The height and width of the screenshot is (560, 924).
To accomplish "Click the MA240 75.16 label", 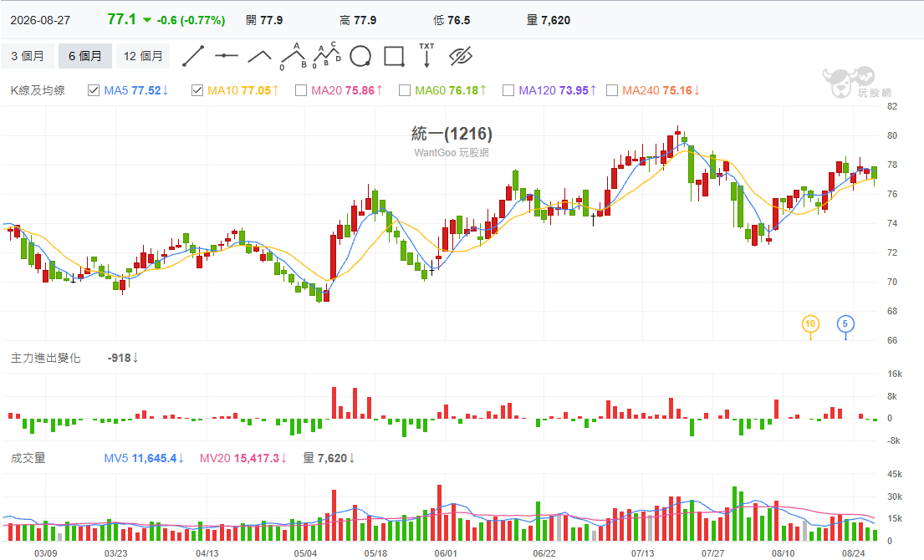I will (661, 90).
